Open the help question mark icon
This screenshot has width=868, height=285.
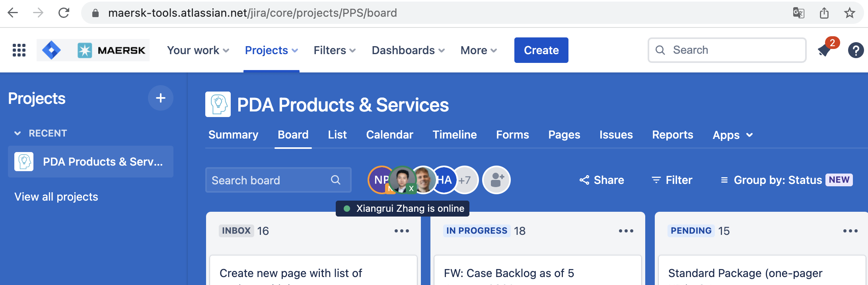[856, 50]
